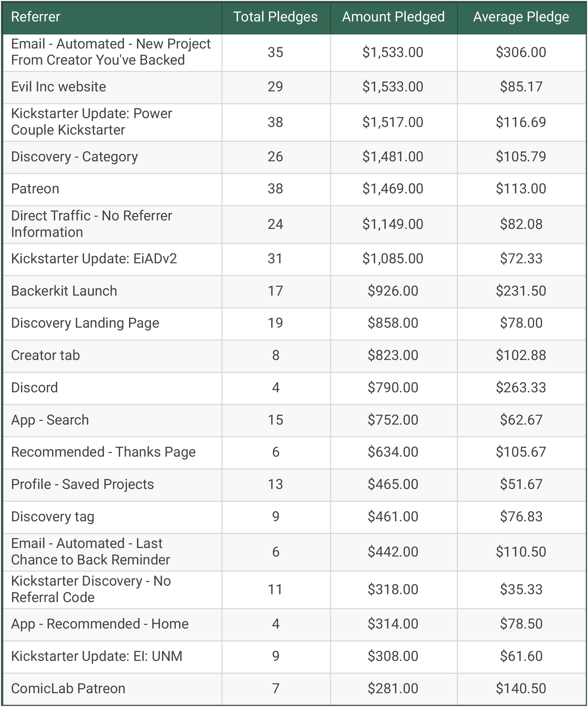Select the Average Pledge column header
Screen dimensions: 588x707
point(521,17)
